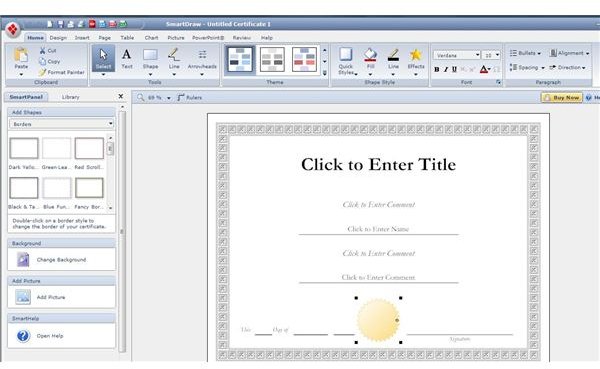Switch to the Design ribbon tab
Viewport: 600px width, 369px height.
[x=58, y=38]
